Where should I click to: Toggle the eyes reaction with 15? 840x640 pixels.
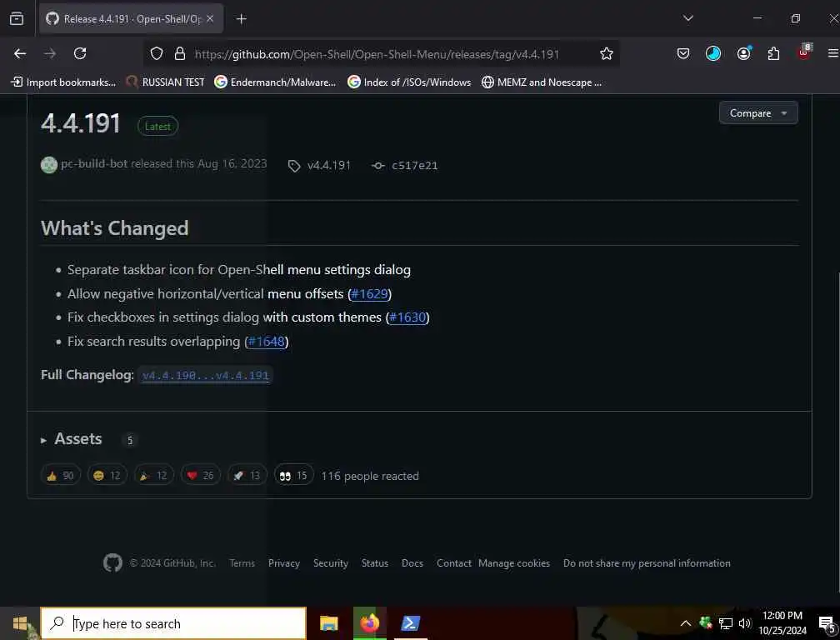pyautogui.click(x=293, y=476)
